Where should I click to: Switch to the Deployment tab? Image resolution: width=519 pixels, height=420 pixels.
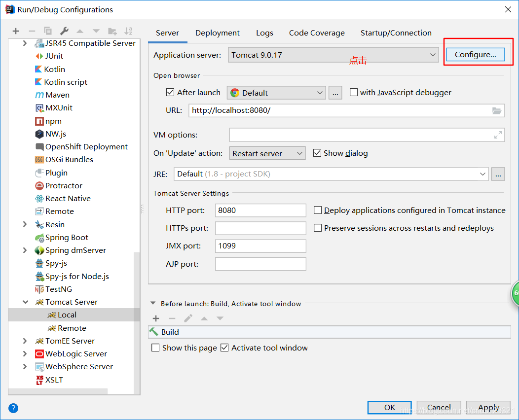coord(218,33)
